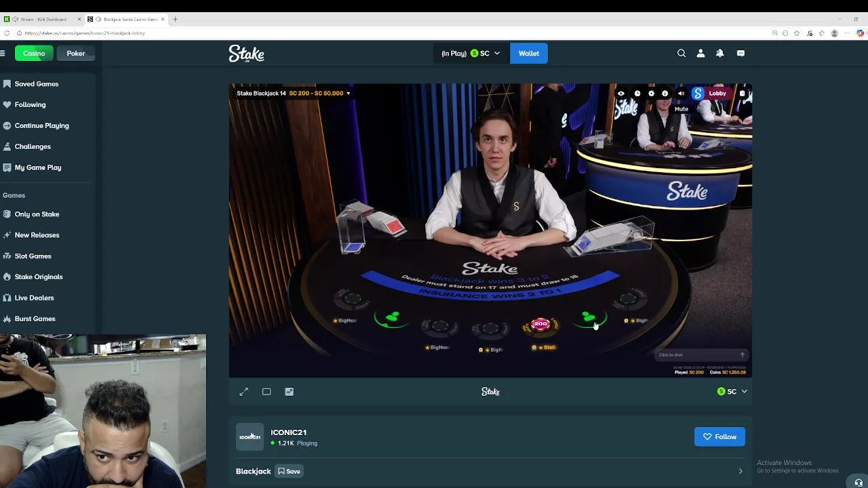868x488 pixels.
Task: Open the ICONIC21 provider name link
Action: pos(289,432)
